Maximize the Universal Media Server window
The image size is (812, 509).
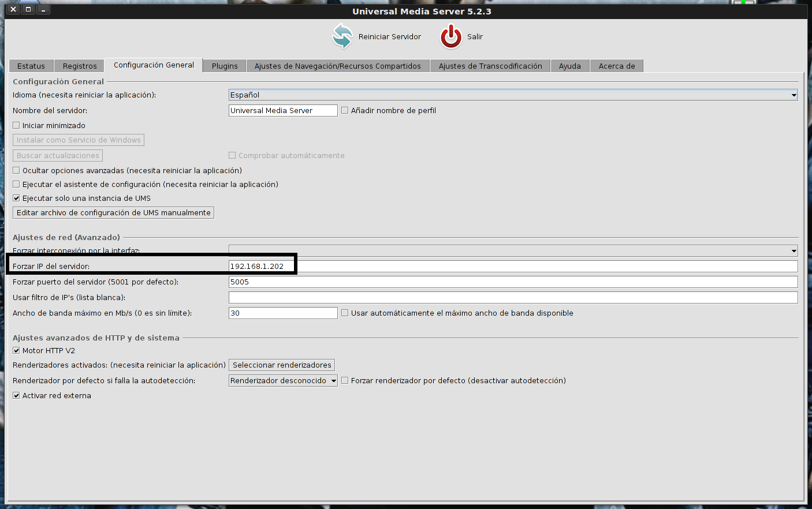(28, 9)
